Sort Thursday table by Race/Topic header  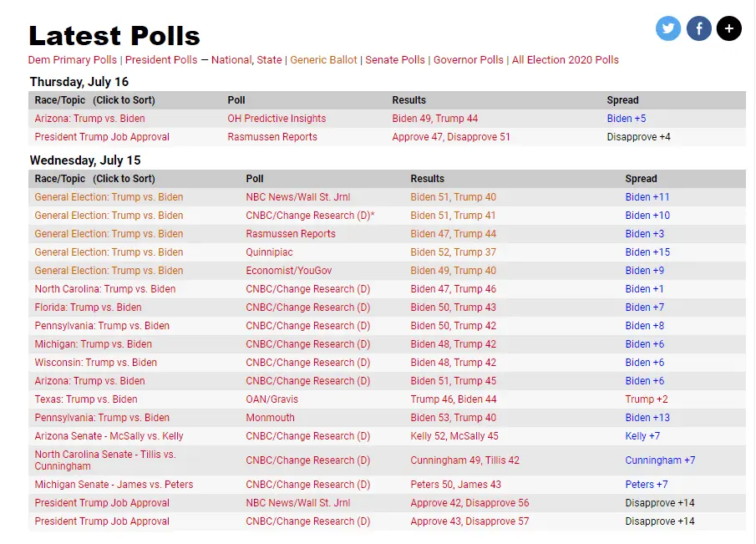(94, 100)
